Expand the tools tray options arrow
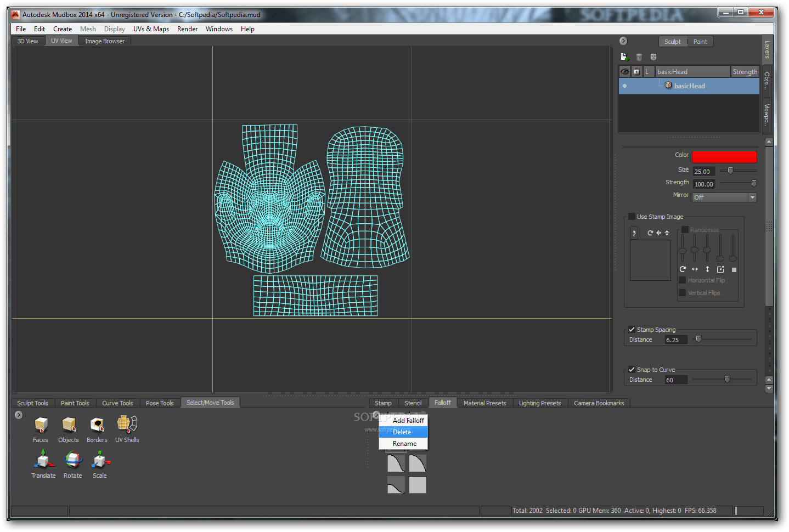789x532 pixels. point(19,415)
